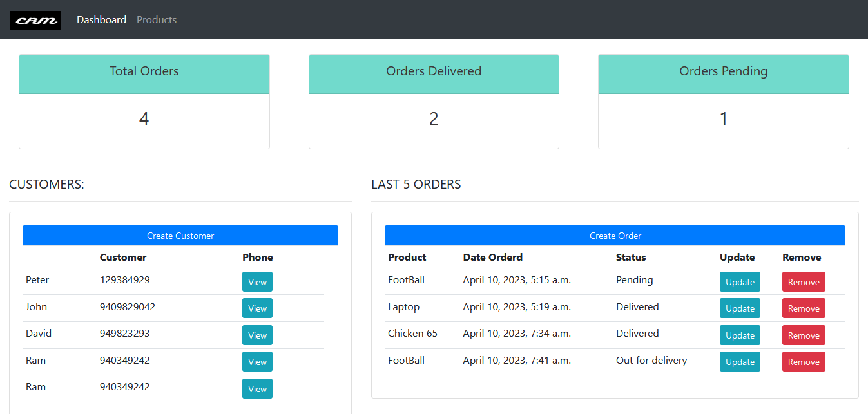
Task: Click the CRM logo in the navbar
Action: (x=35, y=20)
